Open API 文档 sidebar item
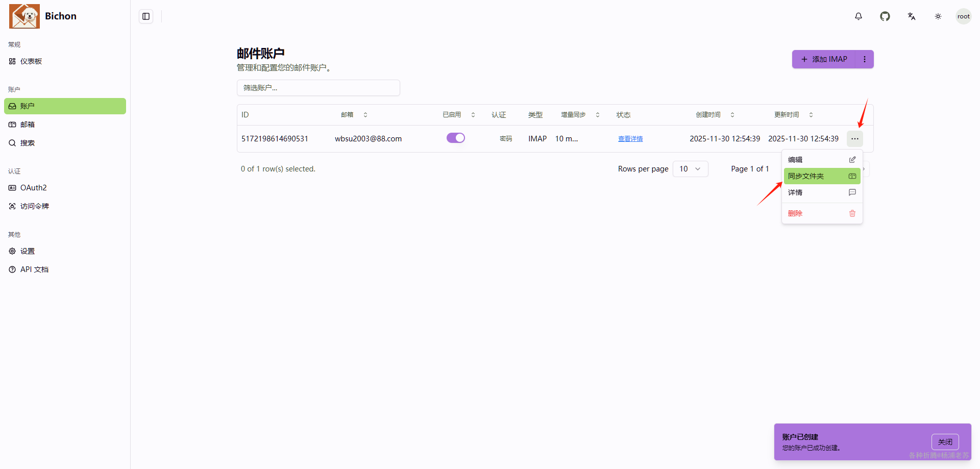Screen dimensions: 980x469 coord(65,269)
